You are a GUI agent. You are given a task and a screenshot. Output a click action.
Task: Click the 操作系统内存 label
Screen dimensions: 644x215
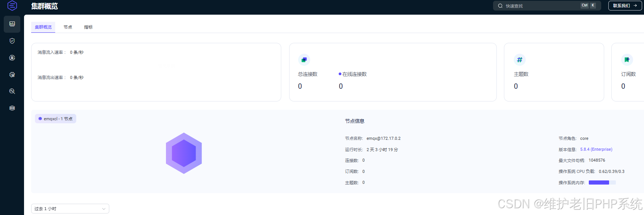coord(572,183)
